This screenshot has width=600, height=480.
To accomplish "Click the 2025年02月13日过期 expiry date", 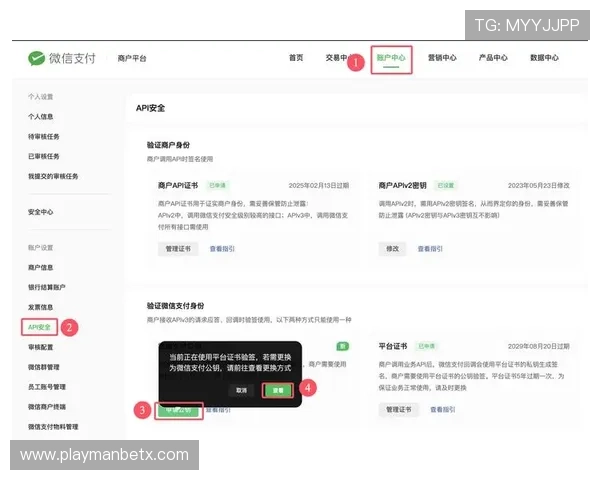I will [319, 185].
